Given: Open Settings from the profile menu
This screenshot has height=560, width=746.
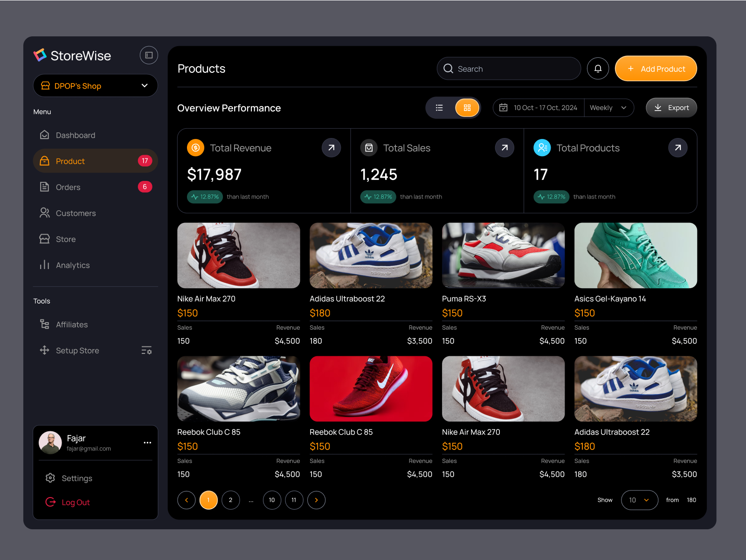Looking at the screenshot, I should pos(77,478).
